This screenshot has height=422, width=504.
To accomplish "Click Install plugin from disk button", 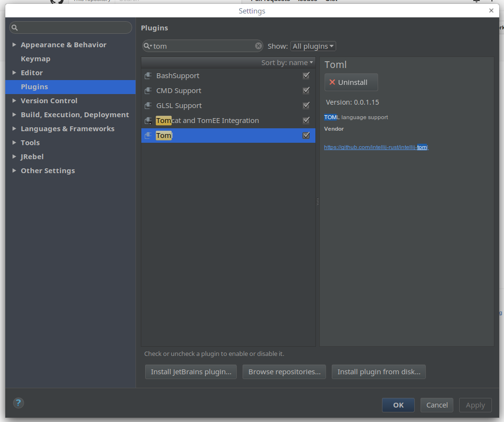I will point(379,372).
